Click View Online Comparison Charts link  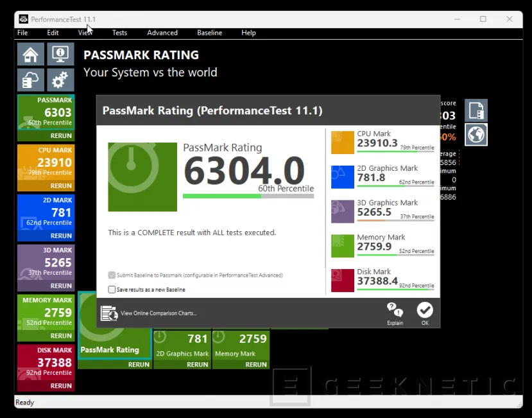pyautogui.click(x=158, y=313)
